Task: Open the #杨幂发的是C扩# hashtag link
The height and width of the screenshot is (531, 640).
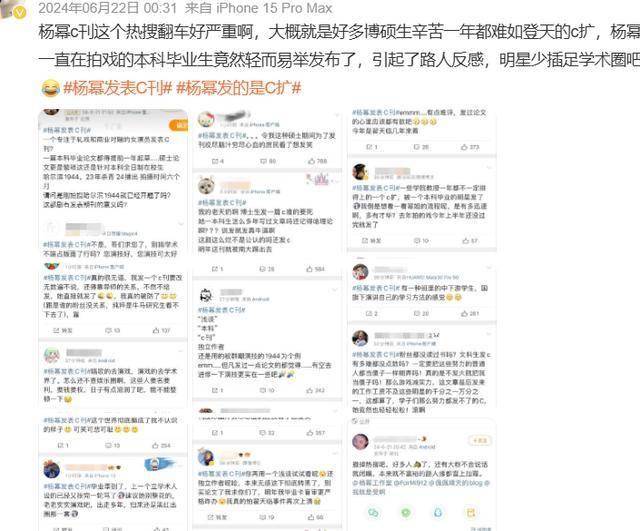Action: tap(239, 88)
